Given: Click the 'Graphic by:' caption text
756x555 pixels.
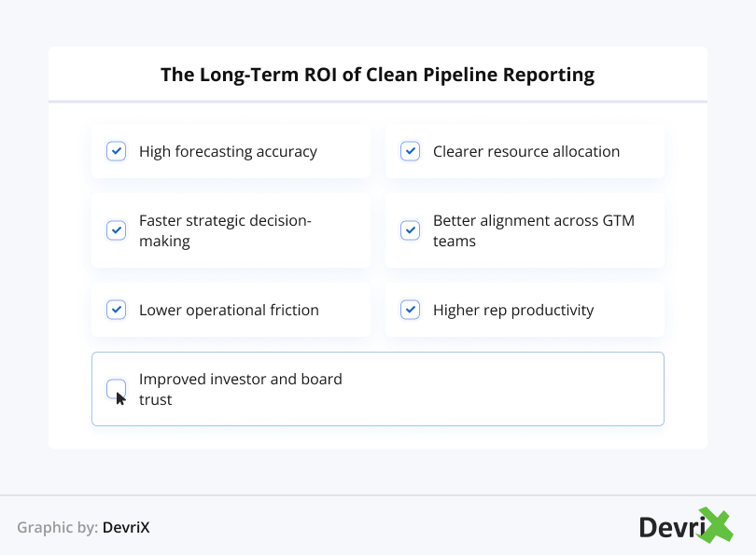Looking at the screenshot, I should (58, 528).
